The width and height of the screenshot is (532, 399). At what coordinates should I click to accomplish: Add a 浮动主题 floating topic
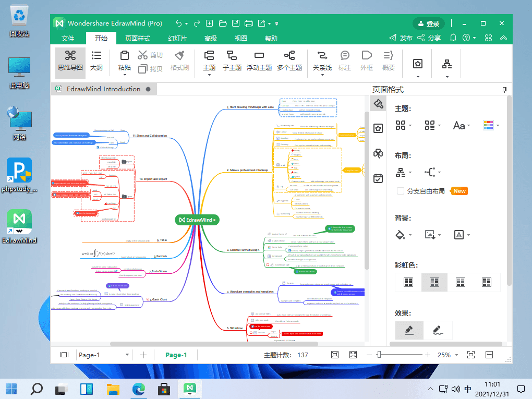pos(259,61)
